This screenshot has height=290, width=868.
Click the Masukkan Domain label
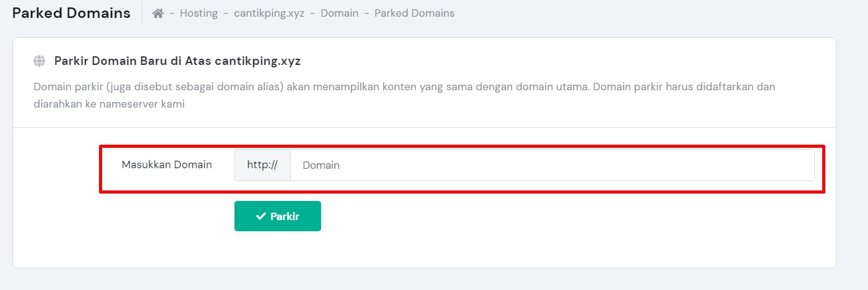[166, 164]
